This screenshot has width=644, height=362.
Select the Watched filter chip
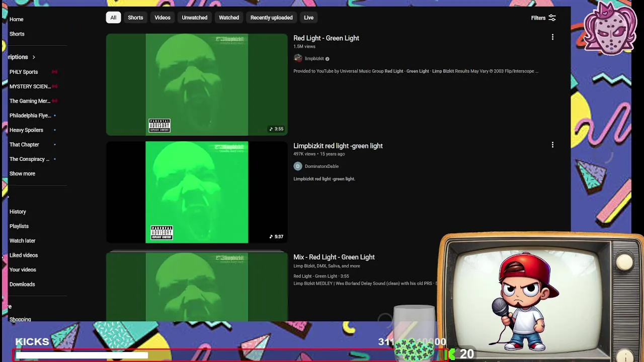(x=229, y=18)
